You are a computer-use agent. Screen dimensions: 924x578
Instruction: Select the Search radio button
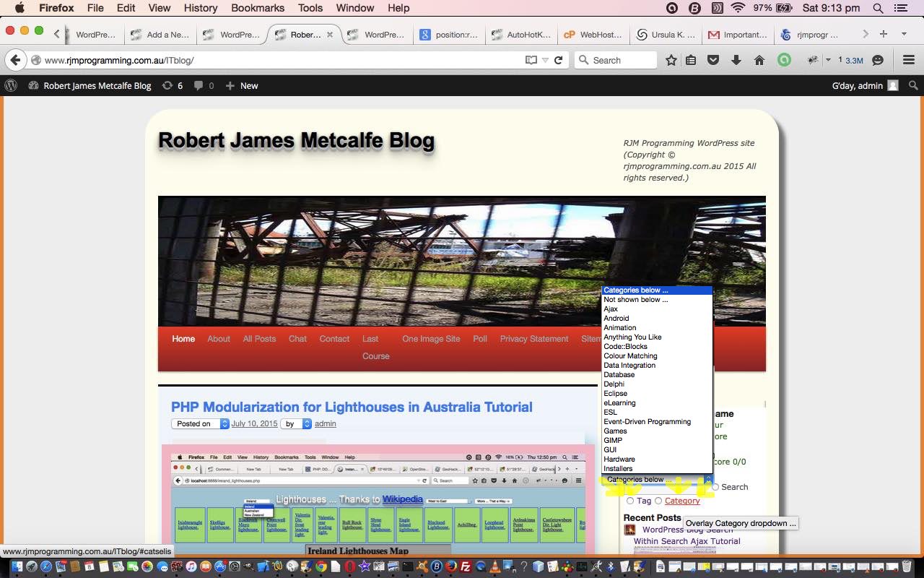point(715,487)
